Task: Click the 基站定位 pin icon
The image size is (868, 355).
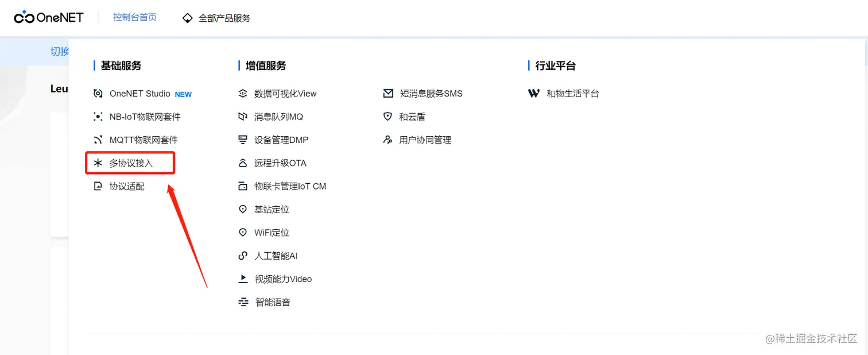Action: (x=243, y=210)
